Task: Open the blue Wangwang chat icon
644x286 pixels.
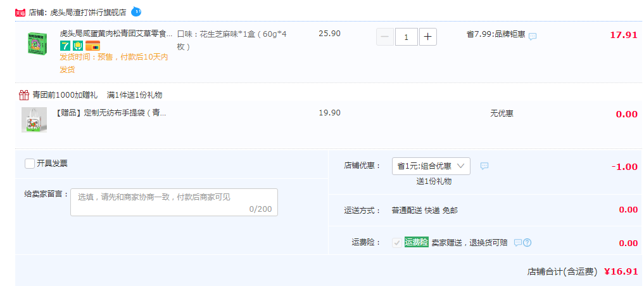Action: (136, 12)
